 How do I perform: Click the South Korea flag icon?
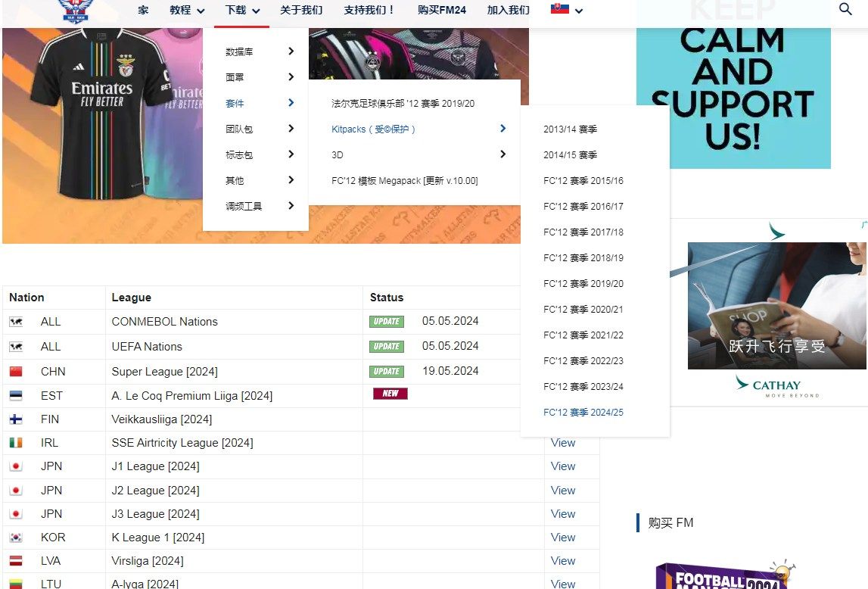tap(16, 538)
